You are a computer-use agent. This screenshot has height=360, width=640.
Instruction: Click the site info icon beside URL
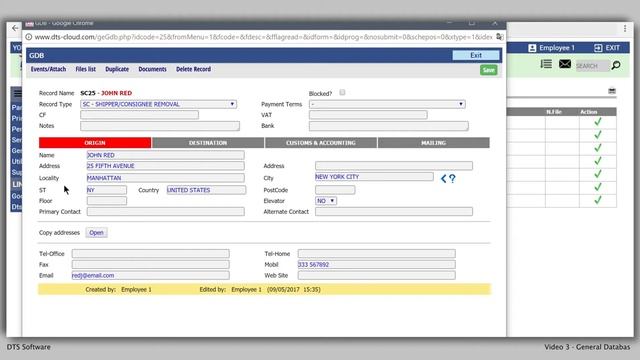tap(29, 37)
